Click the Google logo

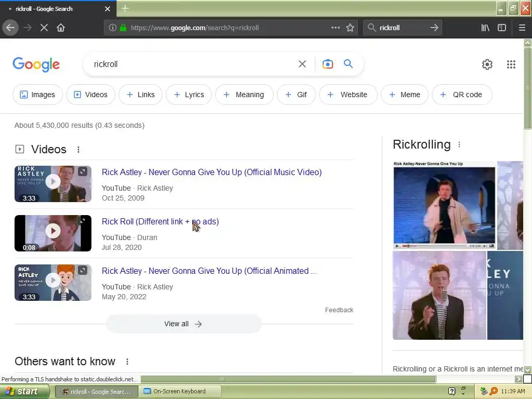click(x=36, y=64)
